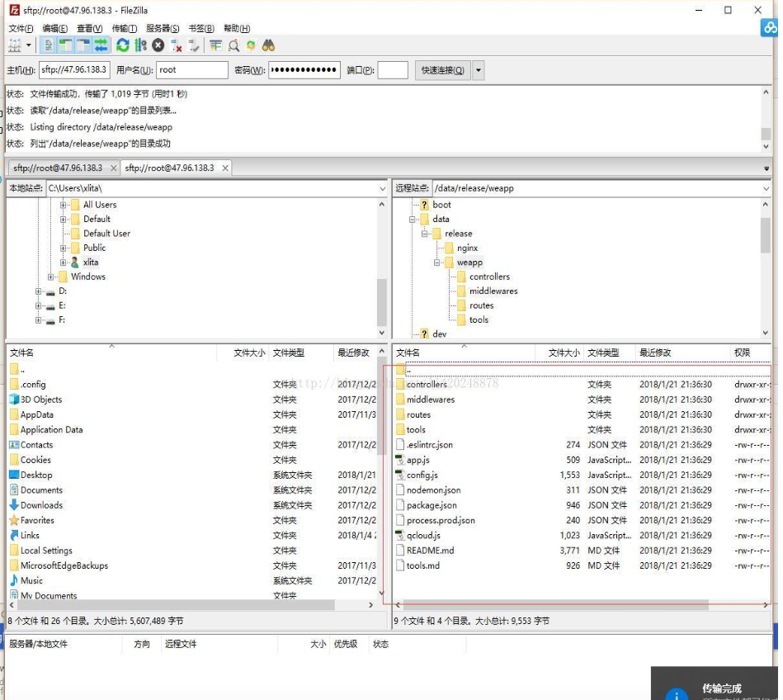Open the 文件(F) menu

21,29
